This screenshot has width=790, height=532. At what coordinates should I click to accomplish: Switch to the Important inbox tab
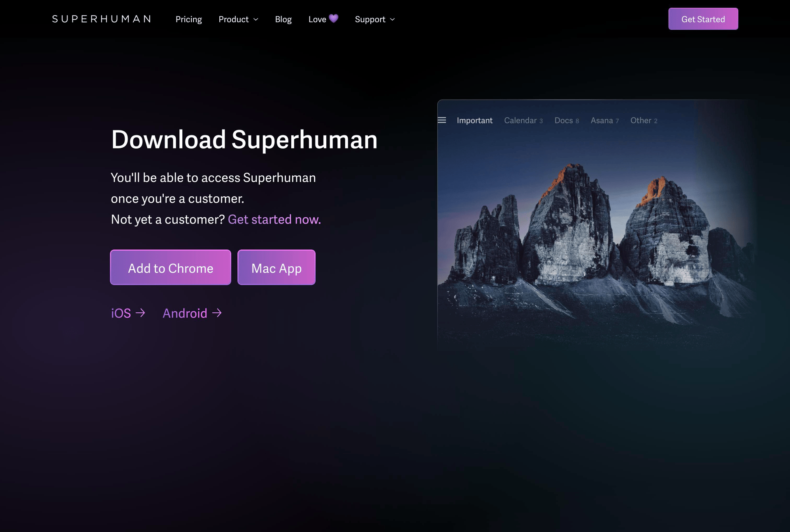474,120
